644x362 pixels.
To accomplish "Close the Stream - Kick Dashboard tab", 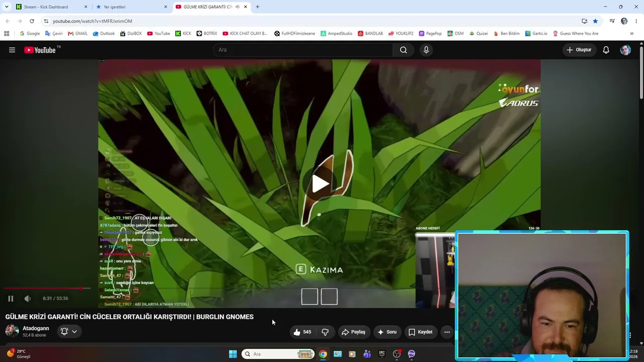I will coord(86,7).
